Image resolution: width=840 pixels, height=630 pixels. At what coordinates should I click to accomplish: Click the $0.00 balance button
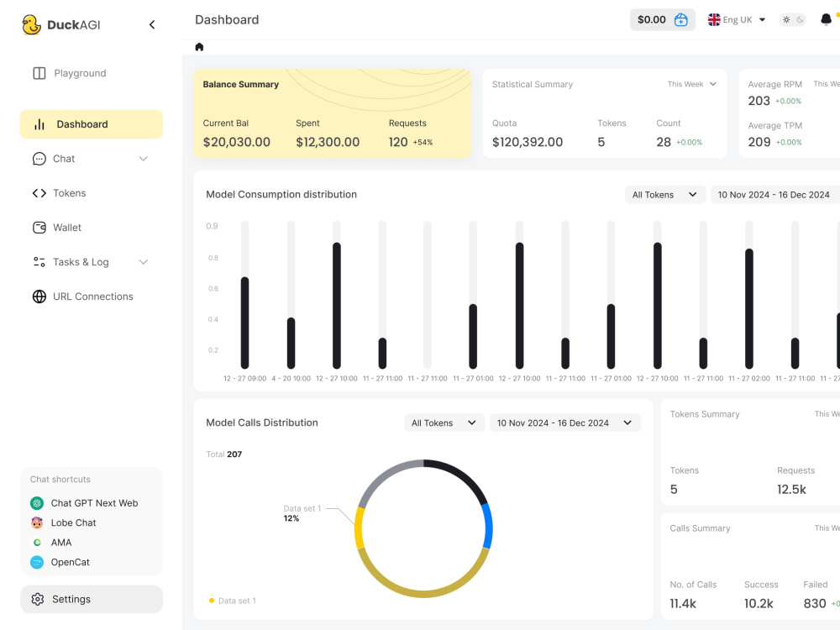(x=663, y=20)
